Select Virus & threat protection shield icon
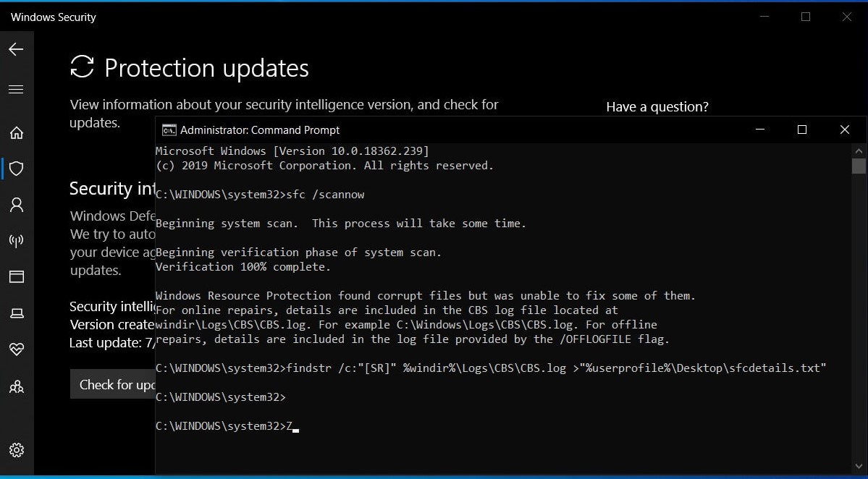 17,168
